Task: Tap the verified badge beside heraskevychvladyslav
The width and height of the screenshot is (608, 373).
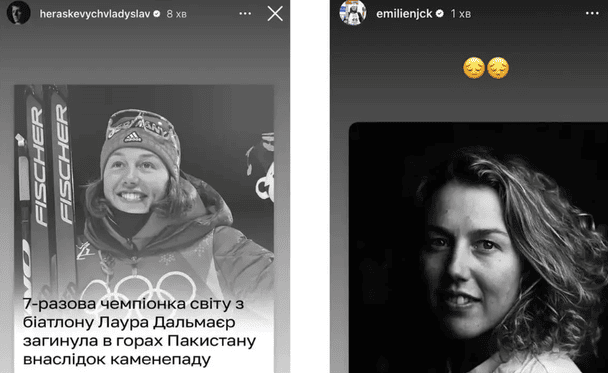Action: click(157, 14)
